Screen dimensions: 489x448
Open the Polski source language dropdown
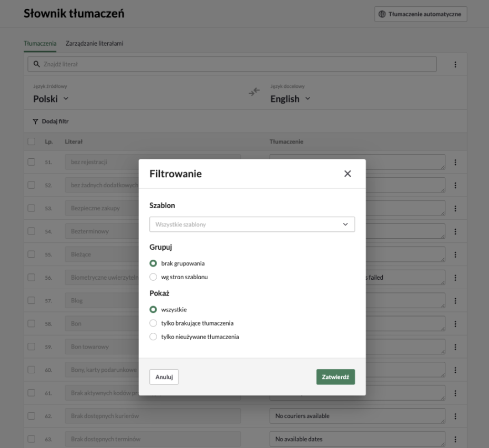[51, 99]
